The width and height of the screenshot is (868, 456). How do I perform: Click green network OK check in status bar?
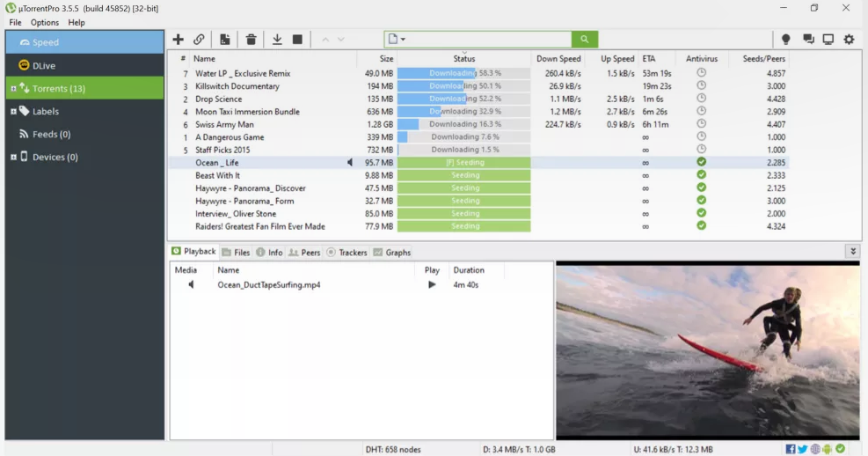[x=841, y=449]
